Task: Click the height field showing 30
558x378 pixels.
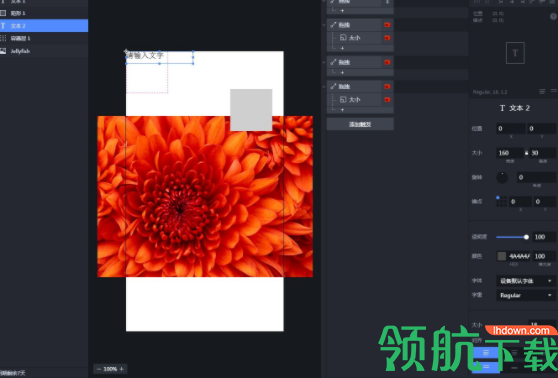Action: [543, 153]
